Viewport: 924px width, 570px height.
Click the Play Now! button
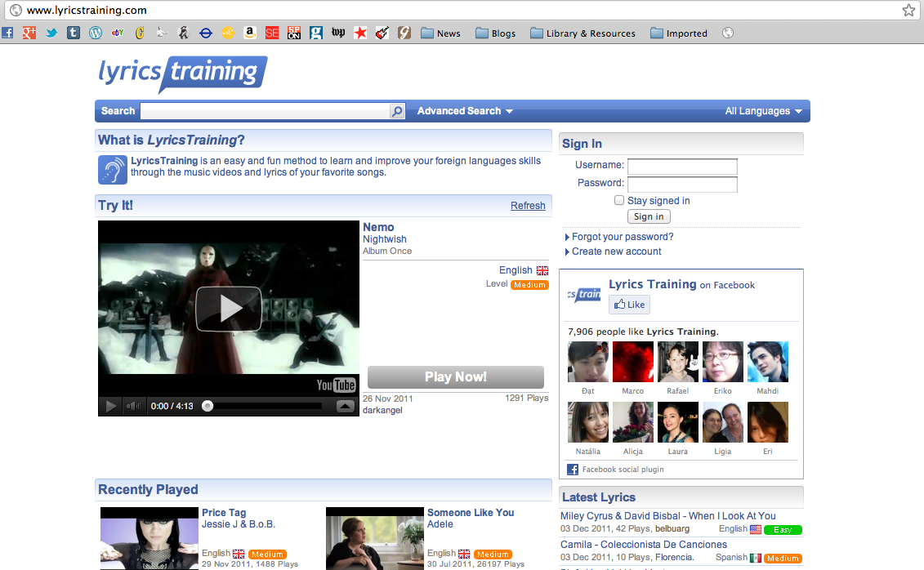[456, 376]
